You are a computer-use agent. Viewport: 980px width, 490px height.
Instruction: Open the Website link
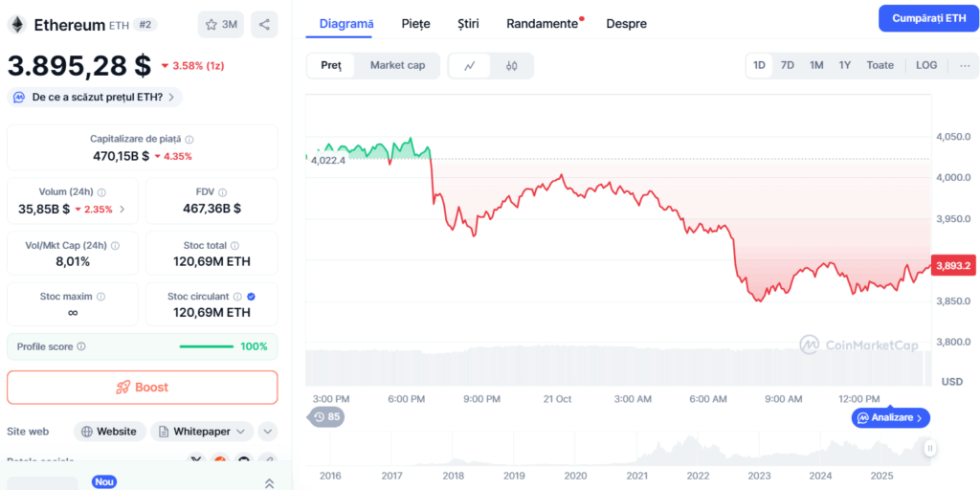[x=109, y=432]
